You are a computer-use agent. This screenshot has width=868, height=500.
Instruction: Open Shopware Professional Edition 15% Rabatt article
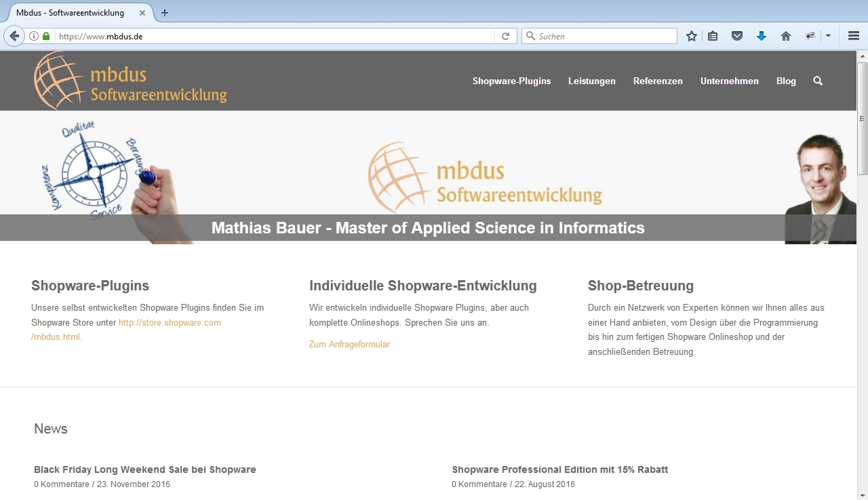(x=560, y=469)
